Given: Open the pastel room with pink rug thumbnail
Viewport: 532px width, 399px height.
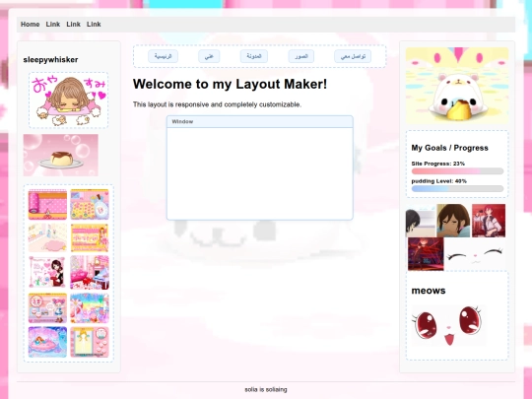Looking at the screenshot, I should click(x=47, y=237).
